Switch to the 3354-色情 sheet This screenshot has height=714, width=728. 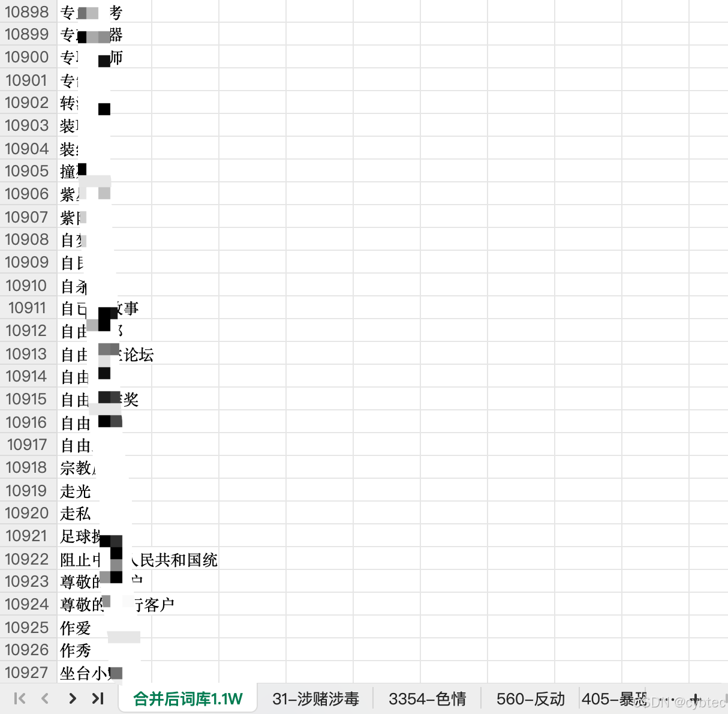[x=428, y=698]
